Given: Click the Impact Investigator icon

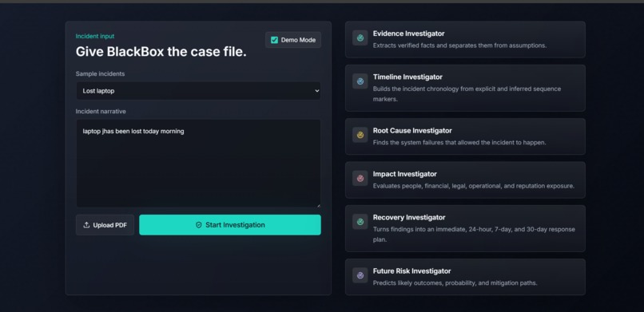Looking at the screenshot, I should (x=360, y=179).
